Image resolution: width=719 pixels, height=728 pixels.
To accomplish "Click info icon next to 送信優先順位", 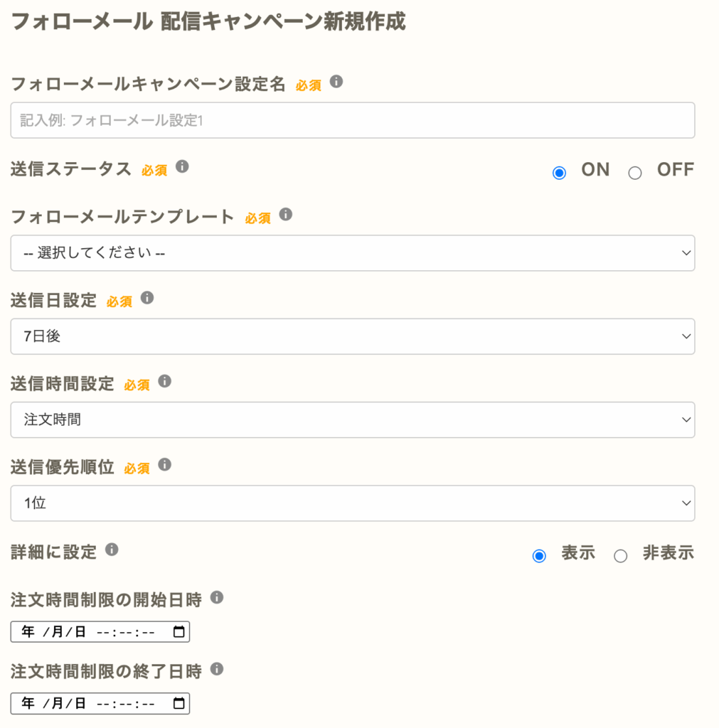I will coord(164,465).
